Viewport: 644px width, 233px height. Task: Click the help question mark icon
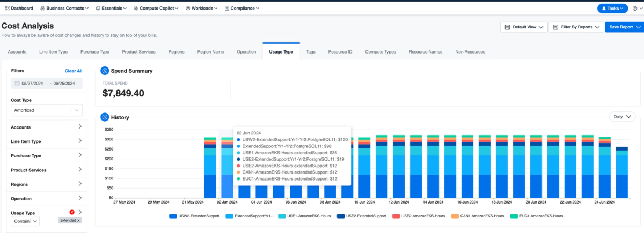coord(635,9)
